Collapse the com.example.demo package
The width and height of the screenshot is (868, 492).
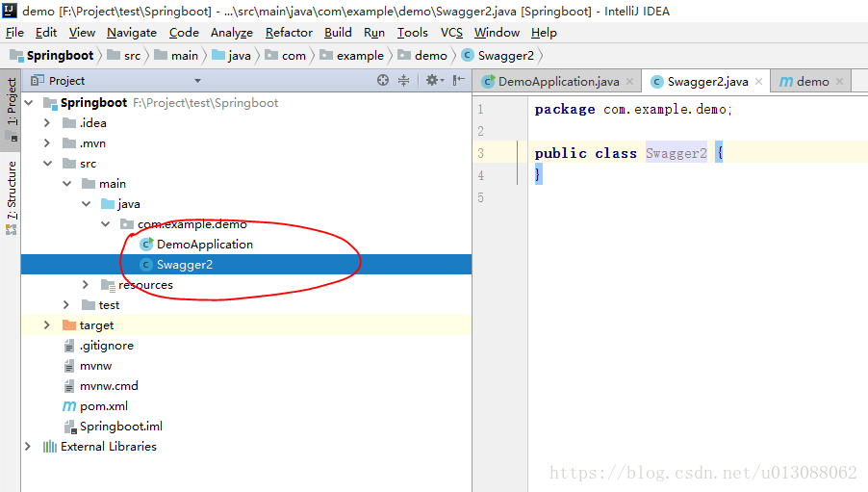105,224
